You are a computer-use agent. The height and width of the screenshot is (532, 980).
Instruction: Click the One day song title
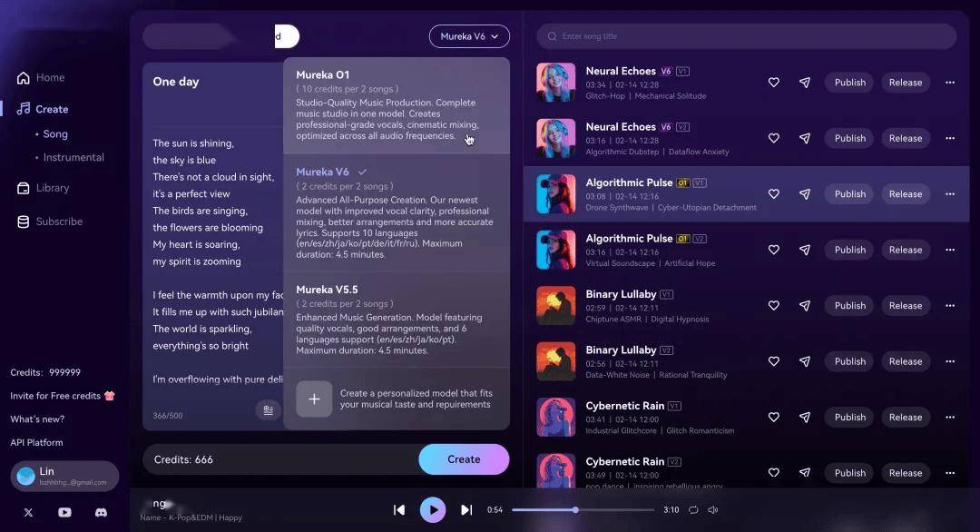(176, 82)
